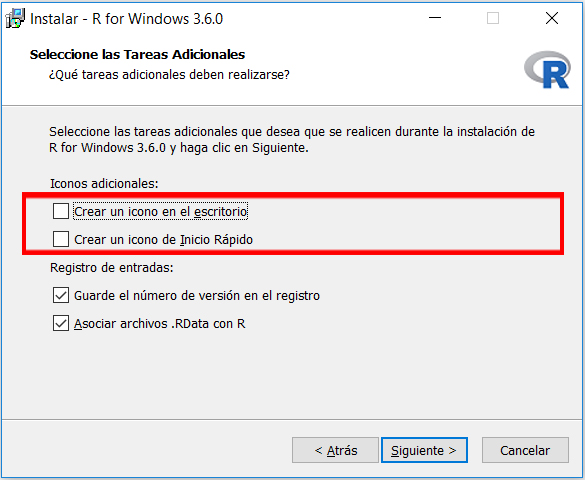The image size is (585, 480).
Task: Click the R logo in the header
Action: coord(547,70)
